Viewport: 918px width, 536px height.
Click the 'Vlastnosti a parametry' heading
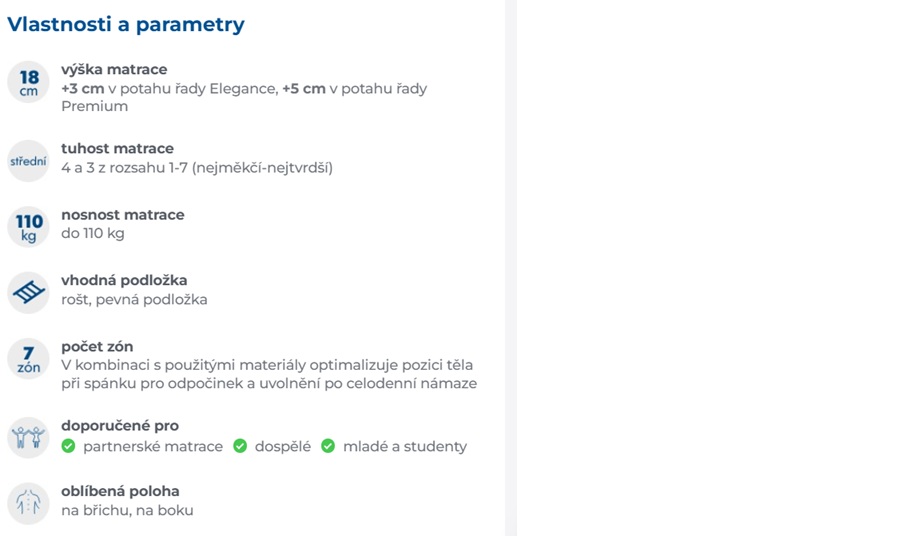pyautogui.click(x=126, y=25)
